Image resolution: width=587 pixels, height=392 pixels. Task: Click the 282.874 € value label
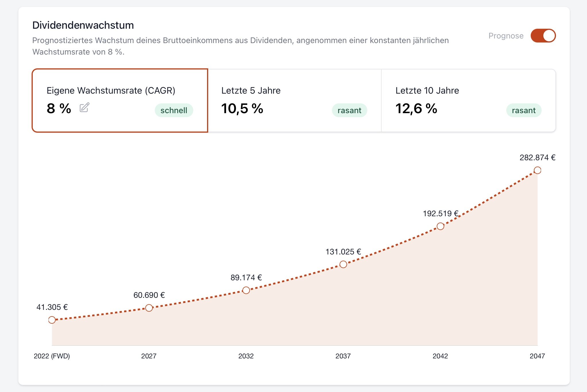537,157
